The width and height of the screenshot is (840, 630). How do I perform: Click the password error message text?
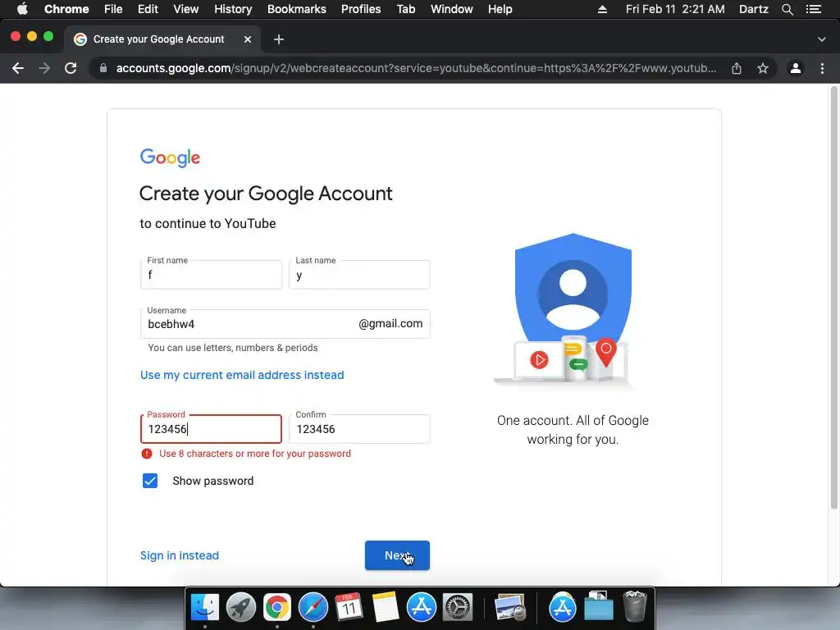(x=255, y=454)
